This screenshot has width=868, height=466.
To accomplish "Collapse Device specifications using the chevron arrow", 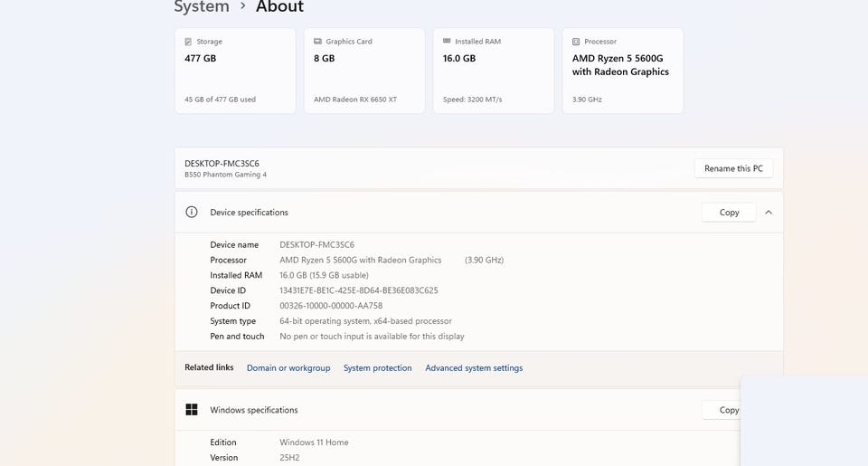I will click(769, 213).
